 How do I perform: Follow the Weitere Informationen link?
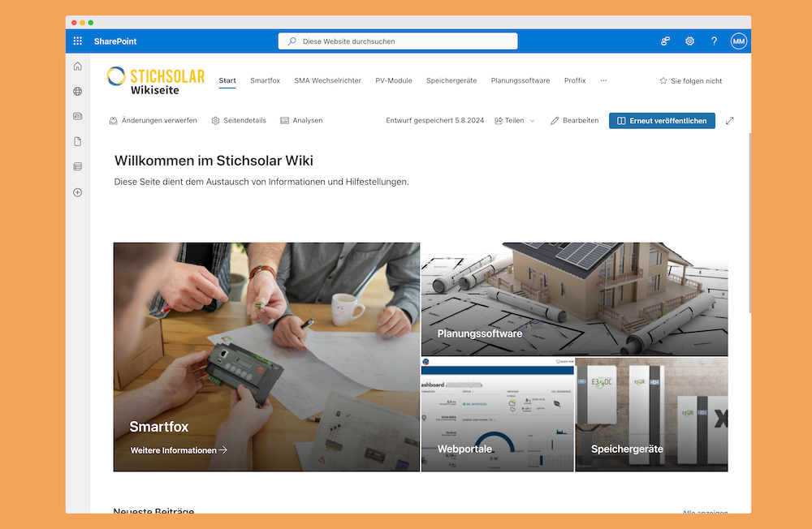179,450
